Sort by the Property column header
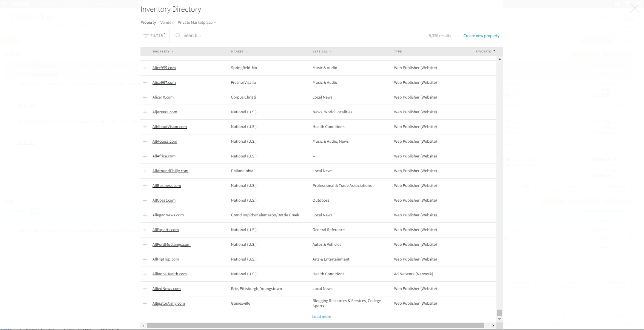644x330 pixels. click(x=163, y=51)
